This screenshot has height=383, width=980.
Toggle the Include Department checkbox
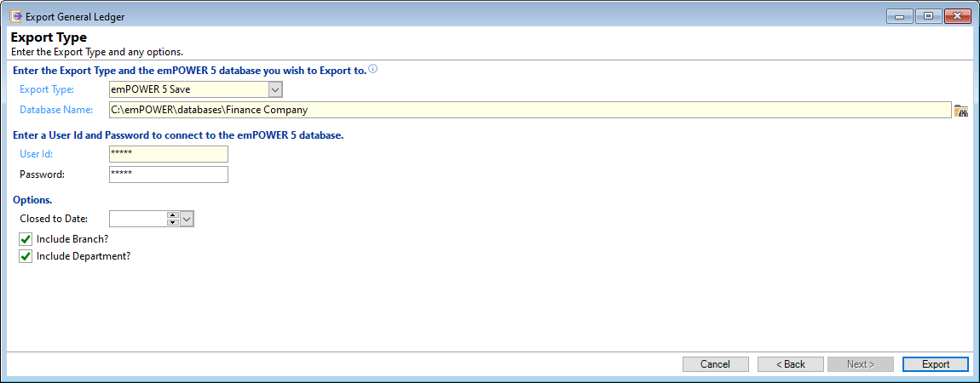(25, 255)
